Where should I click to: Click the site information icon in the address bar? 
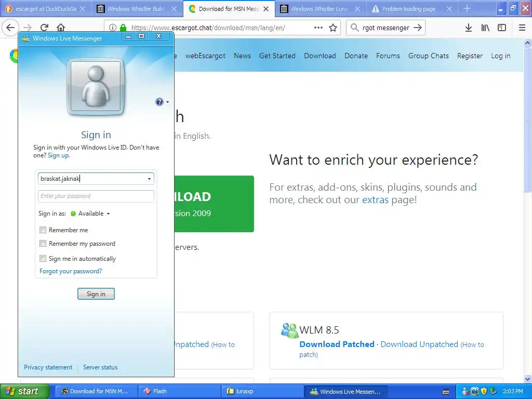point(113,28)
